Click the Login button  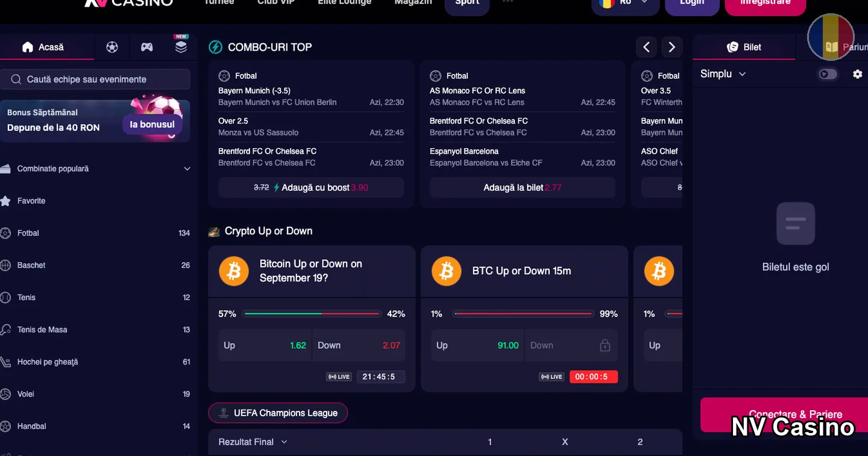[x=692, y=4]
